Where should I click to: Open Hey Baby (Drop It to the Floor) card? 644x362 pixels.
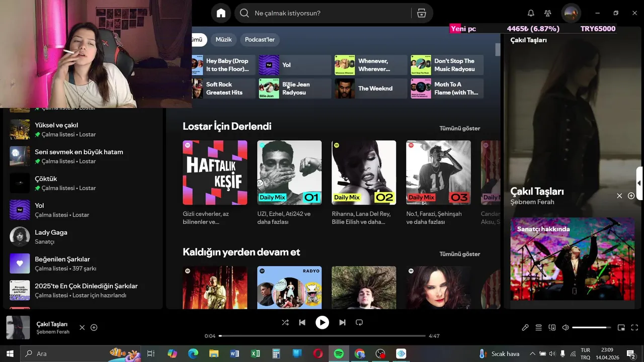223,65
